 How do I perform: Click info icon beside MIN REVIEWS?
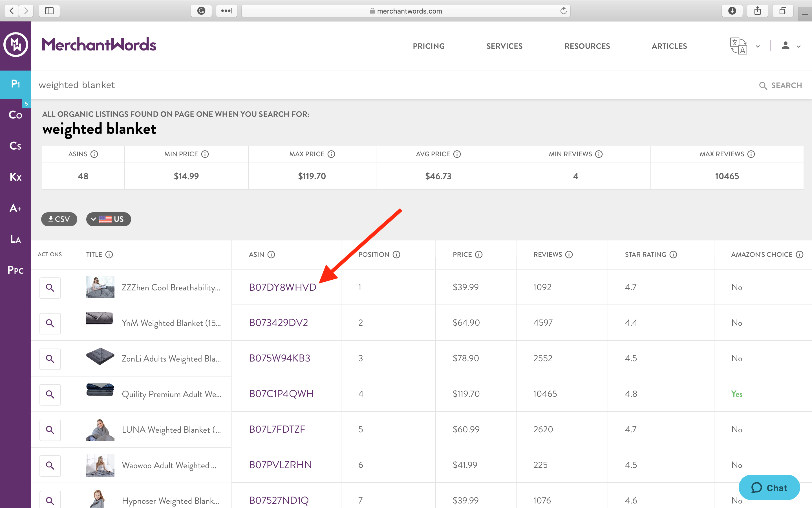599,154
